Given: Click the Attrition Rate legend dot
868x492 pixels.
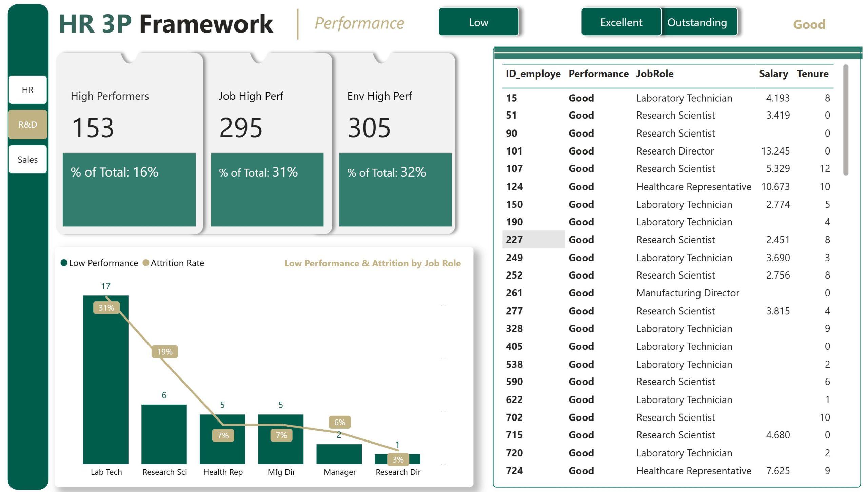Looking at the screenshot, I should tap(146, 263).
